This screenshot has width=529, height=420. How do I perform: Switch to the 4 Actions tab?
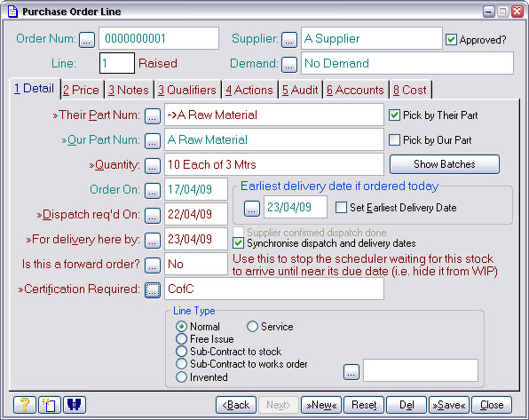click(x=249, y=91)
